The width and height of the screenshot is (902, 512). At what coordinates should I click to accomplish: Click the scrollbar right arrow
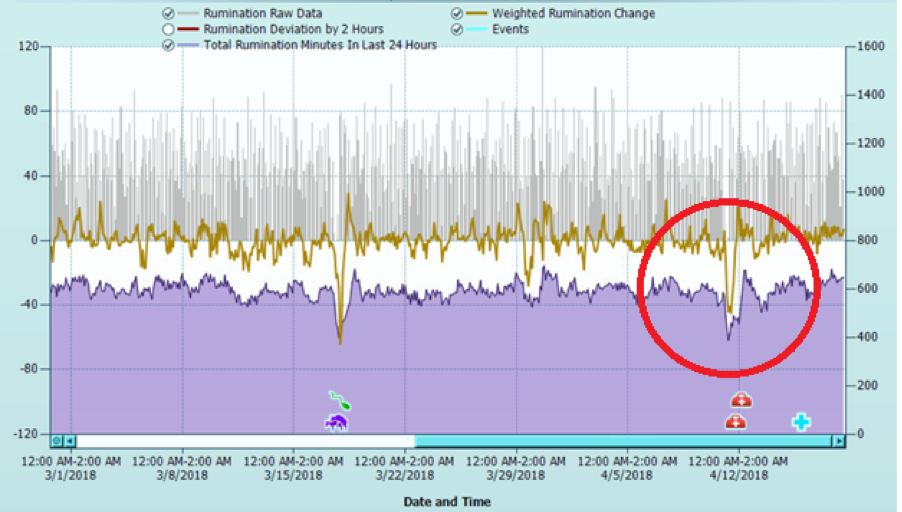pos(838,441)
